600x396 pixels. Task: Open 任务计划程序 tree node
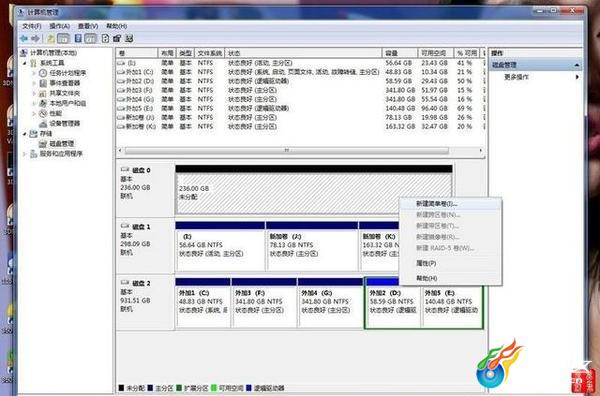[x=67, y=73]
